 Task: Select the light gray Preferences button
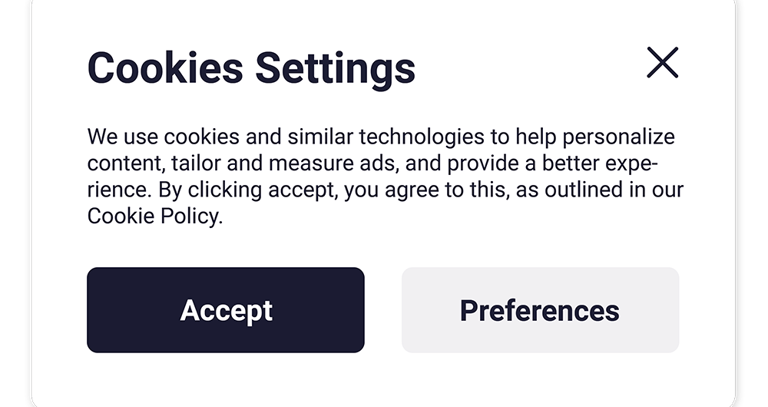click(540, 310)
